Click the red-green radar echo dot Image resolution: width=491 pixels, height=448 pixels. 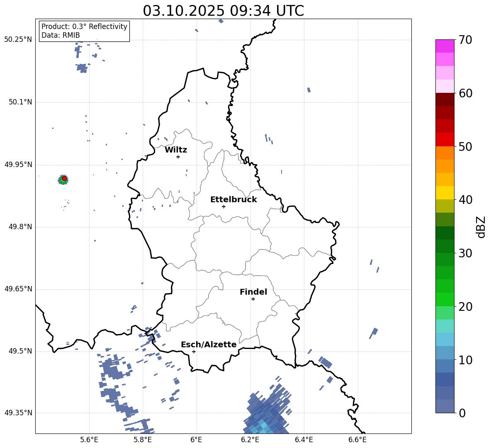[x=63, y=179]
